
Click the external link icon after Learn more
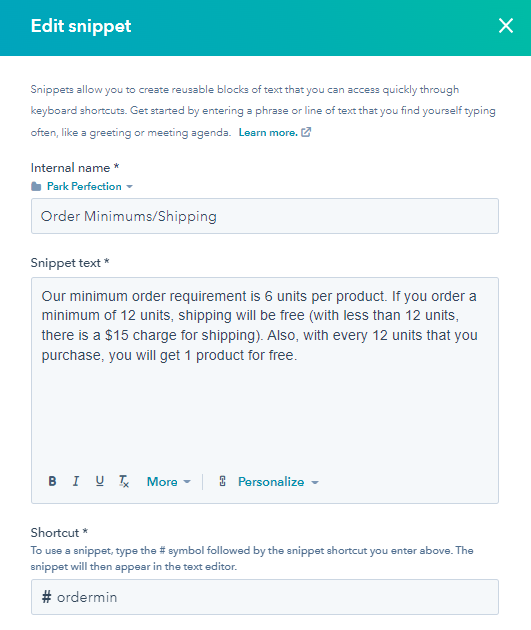click(306, 132)
